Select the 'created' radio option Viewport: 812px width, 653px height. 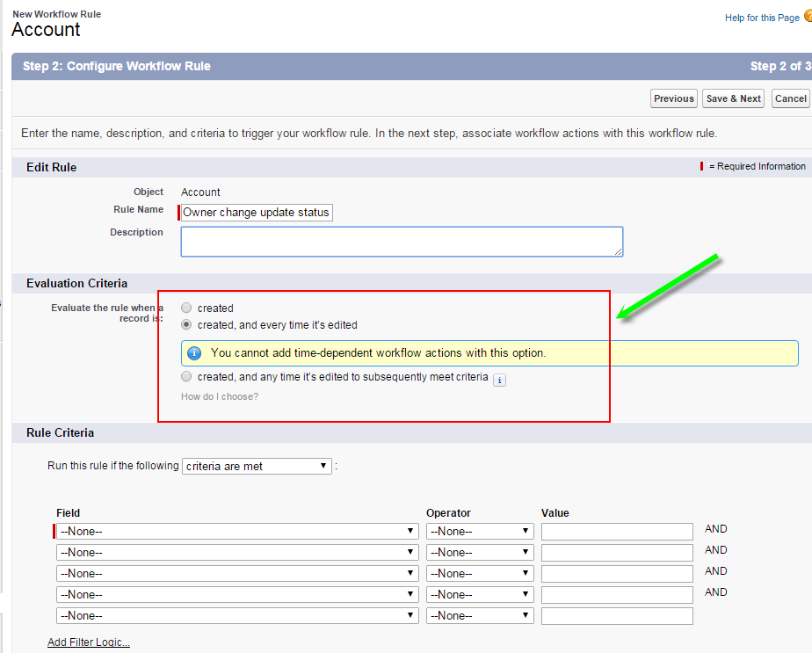coord(185,308)
